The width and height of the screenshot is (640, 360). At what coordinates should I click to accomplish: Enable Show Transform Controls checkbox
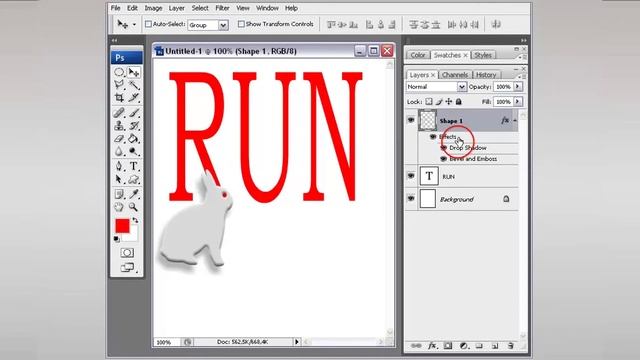tap(241, 24)
